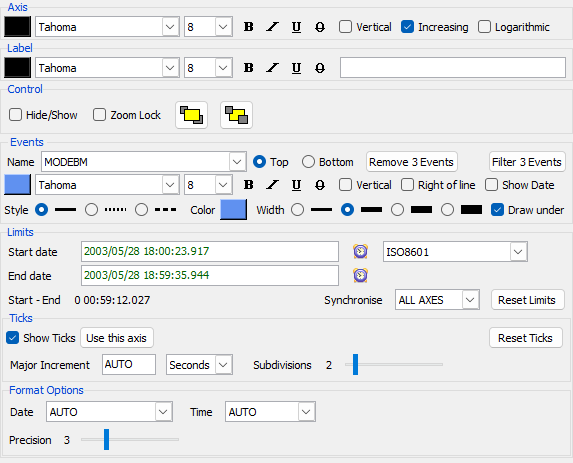The height and width of the screenshot is (463, 573).
Task: Open the Seconds increment unit dropdown
Action: [223, 365]
